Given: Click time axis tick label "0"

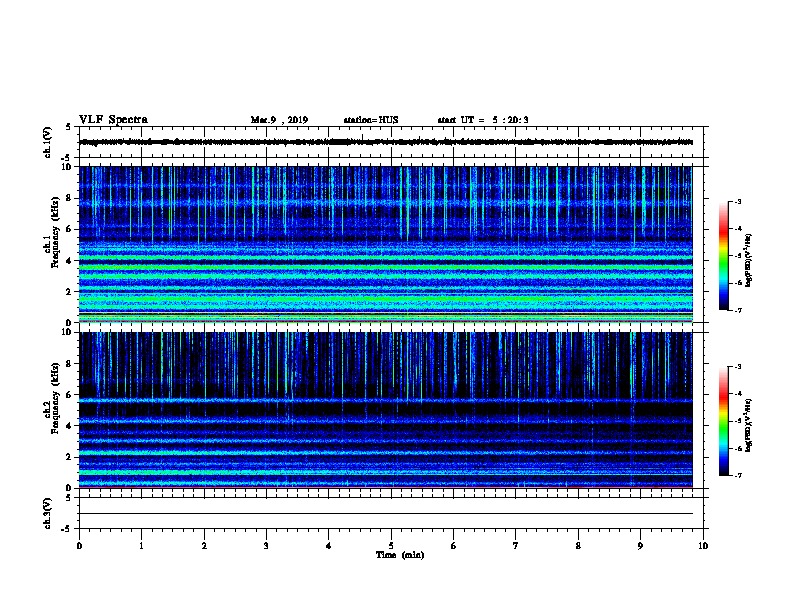Looking at the screenshot, I should [79, 546].
